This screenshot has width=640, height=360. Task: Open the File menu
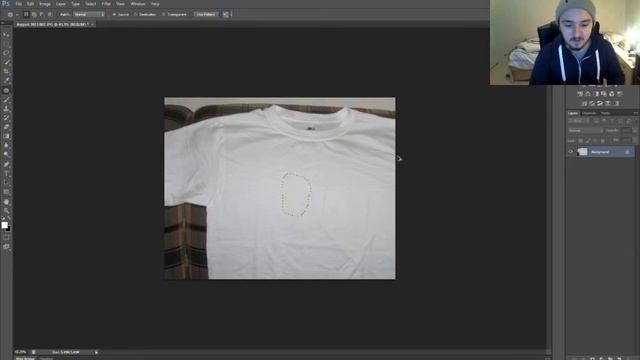19,4
